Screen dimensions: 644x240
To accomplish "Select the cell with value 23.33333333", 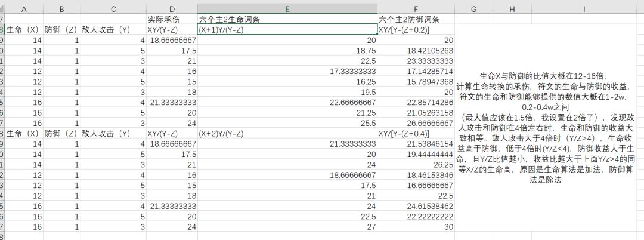I will [416, 61].
